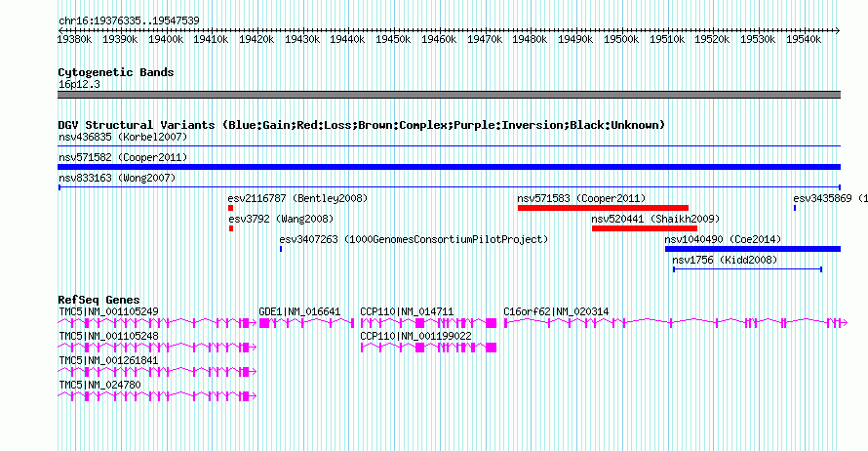Screen dimensions: 868x451
Task: Select the GDE1 NM_016641 gene model glyph
Action: pyautogui.click(x=306, y=323)
